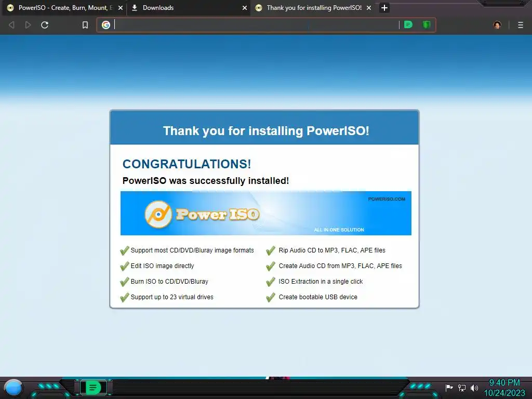Click checkmark beside Edit ISO image directly
532x399 pixels.
(125, 266)
